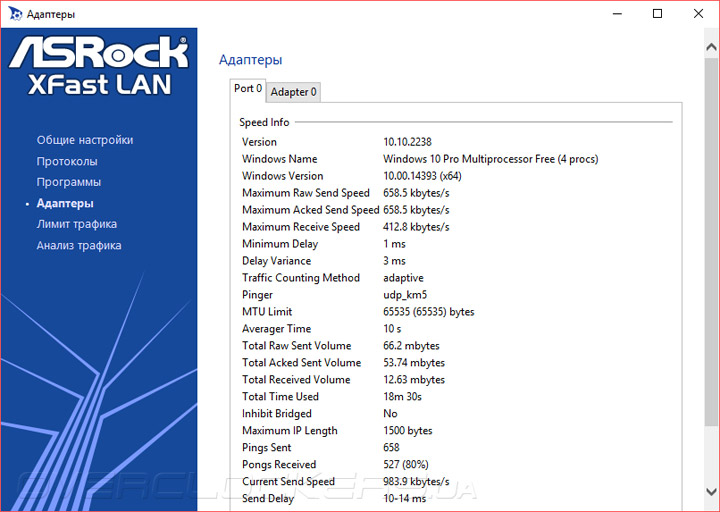Switch to the Adapter 0 tab
This screenshot has height=512, width=720.
click(293, 92)
